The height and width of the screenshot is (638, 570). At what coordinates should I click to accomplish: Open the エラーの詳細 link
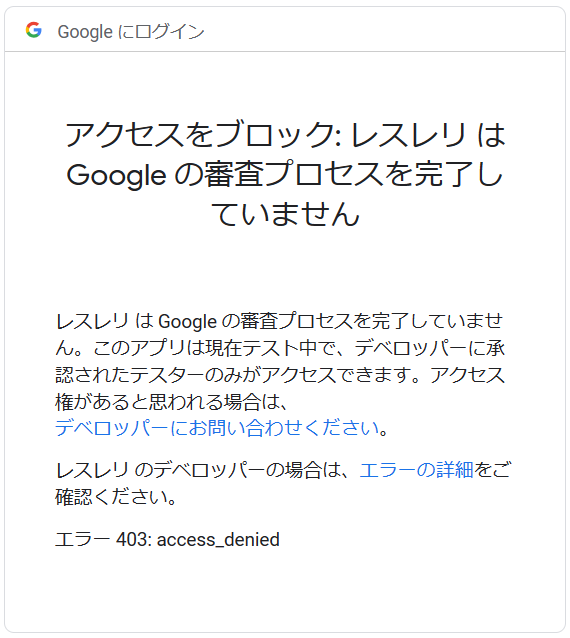coord(416,470)
